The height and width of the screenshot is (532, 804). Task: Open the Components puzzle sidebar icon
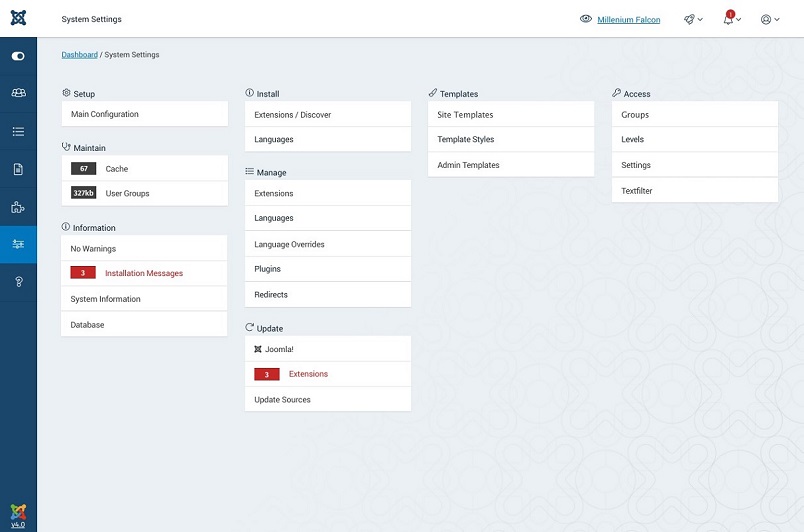(x=18, y=207)
